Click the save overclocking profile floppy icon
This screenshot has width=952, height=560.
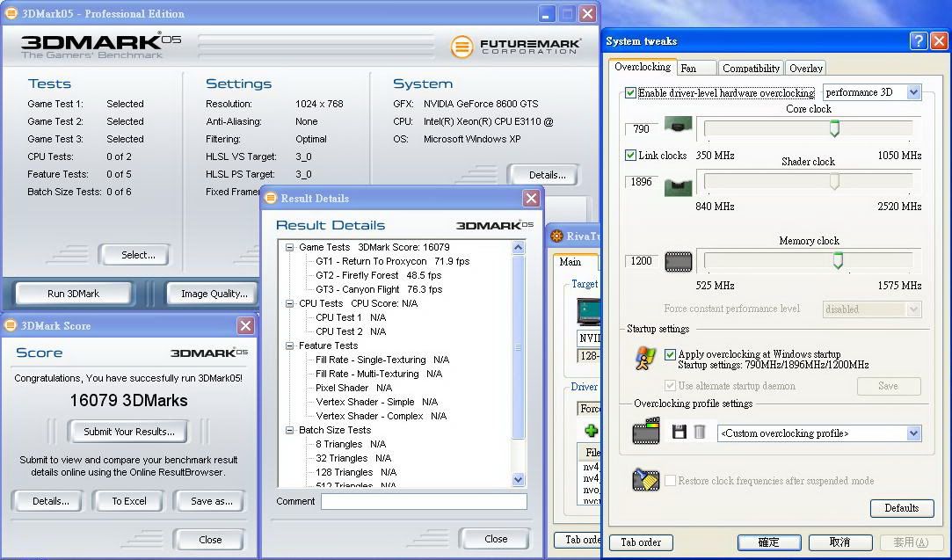(x=679, y=432)
